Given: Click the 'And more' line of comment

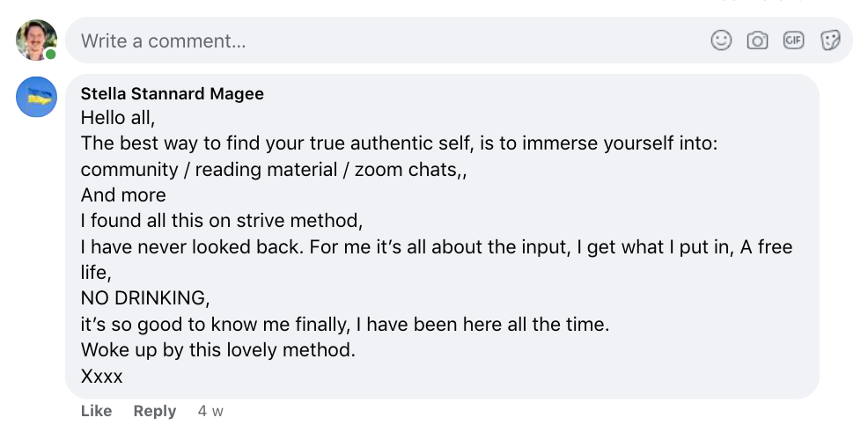Looking at the screenshot, I should (123, 195).
